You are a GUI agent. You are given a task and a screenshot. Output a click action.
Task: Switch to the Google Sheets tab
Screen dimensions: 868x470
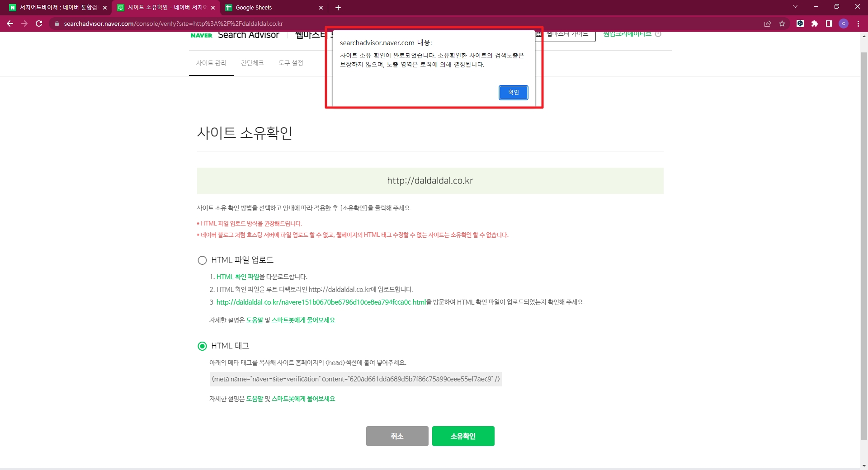[x=271, y=8]
